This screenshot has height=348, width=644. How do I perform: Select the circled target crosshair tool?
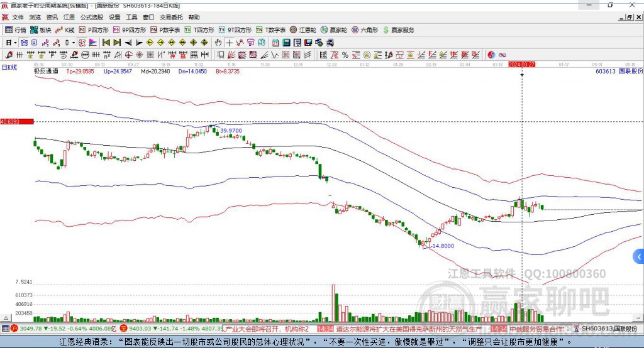tap(128, 55)
